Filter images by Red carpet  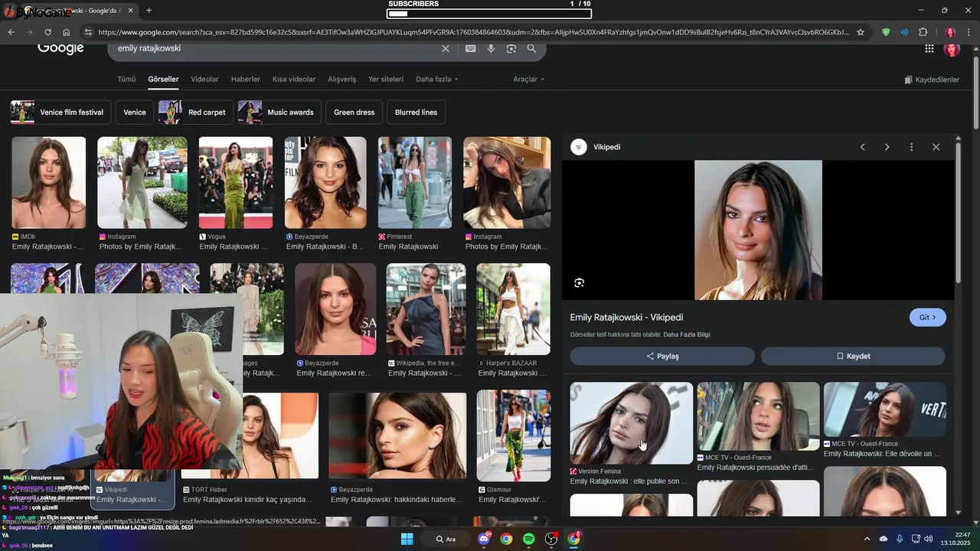click(195, 112)
